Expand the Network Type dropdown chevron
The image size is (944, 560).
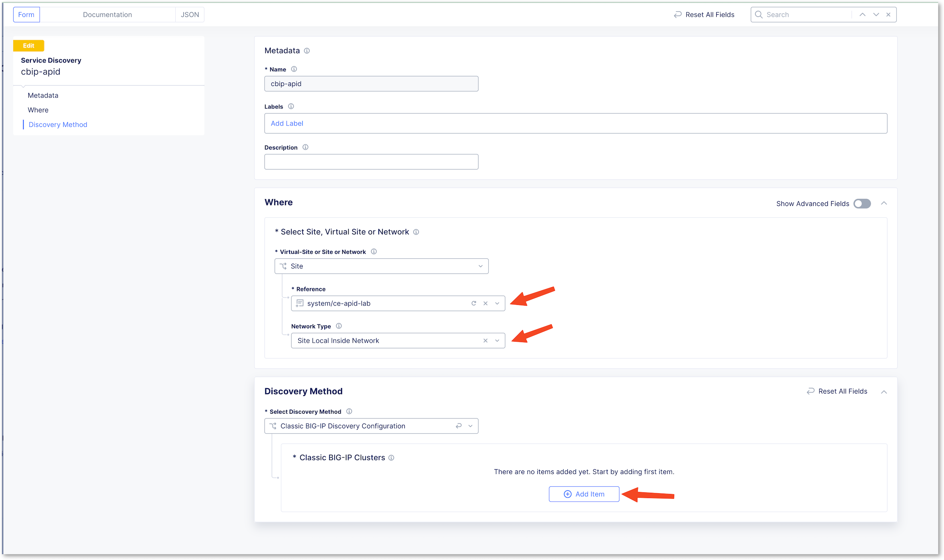[x=497, y=340]
